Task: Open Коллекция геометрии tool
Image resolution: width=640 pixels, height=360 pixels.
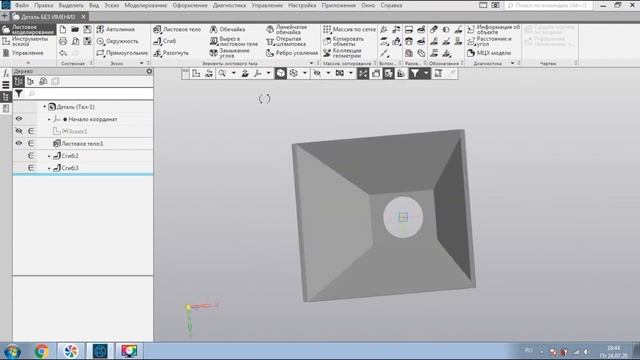Action: [342, 53]
